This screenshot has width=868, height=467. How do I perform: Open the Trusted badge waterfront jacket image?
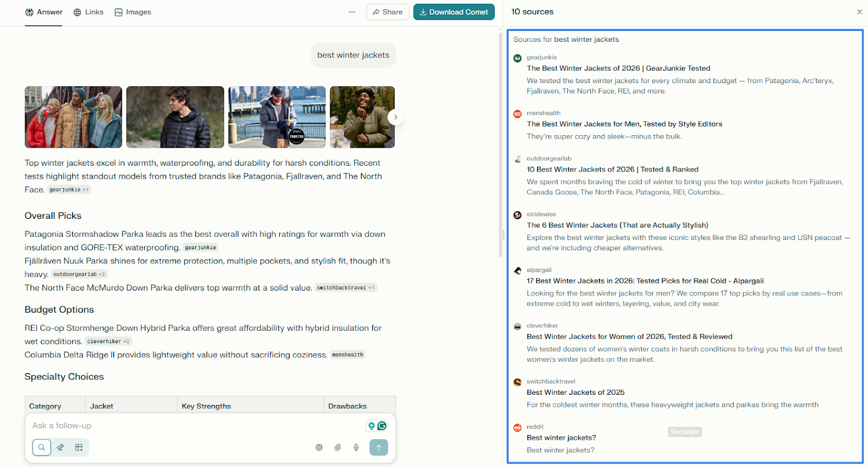click(277, 117)
